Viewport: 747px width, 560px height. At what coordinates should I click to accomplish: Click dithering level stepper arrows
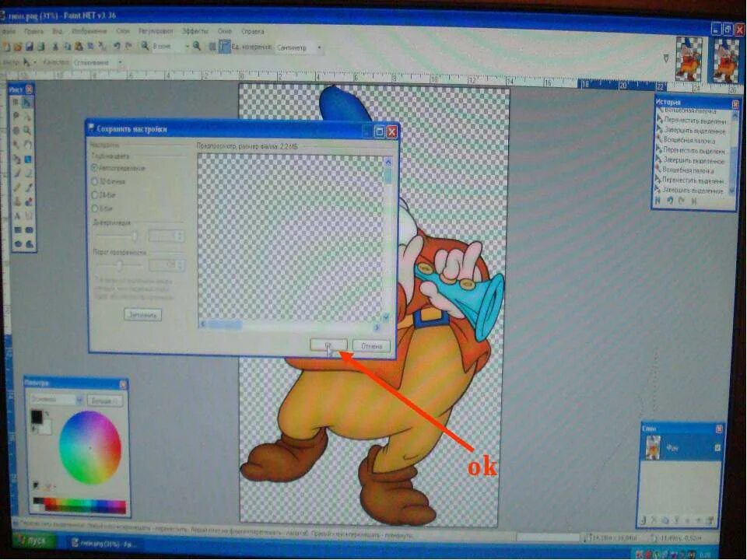[180, 236]
